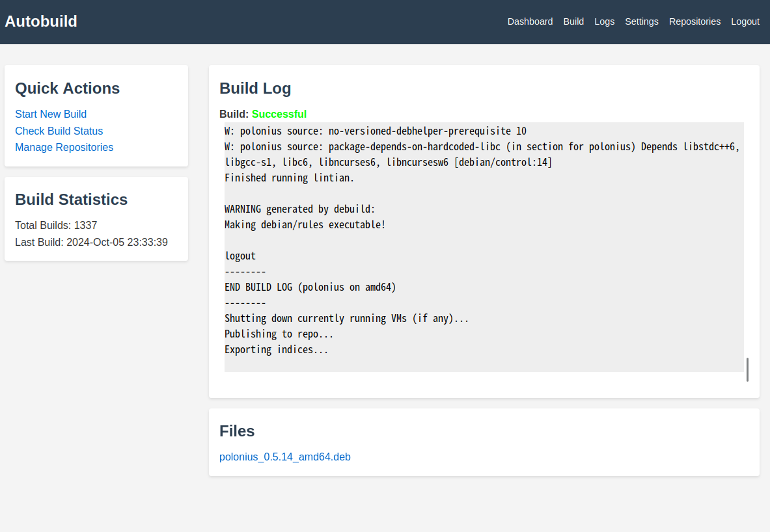The height and width of the screenshot is (532, 770).
Task: Click the 'END BUILD LOG (polonius on amd64)' line
Action: coord(310,287)
